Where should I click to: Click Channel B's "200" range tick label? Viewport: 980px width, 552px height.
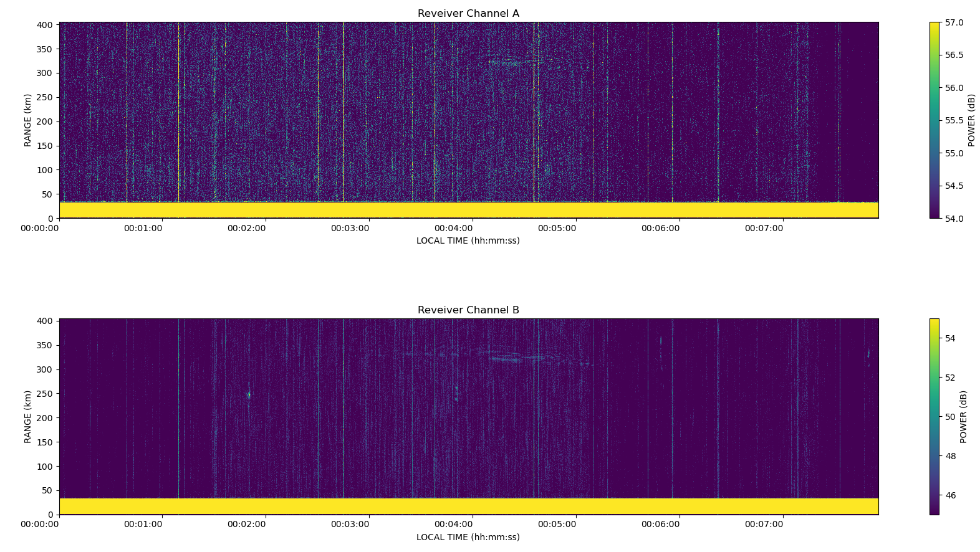pos(45,418)
